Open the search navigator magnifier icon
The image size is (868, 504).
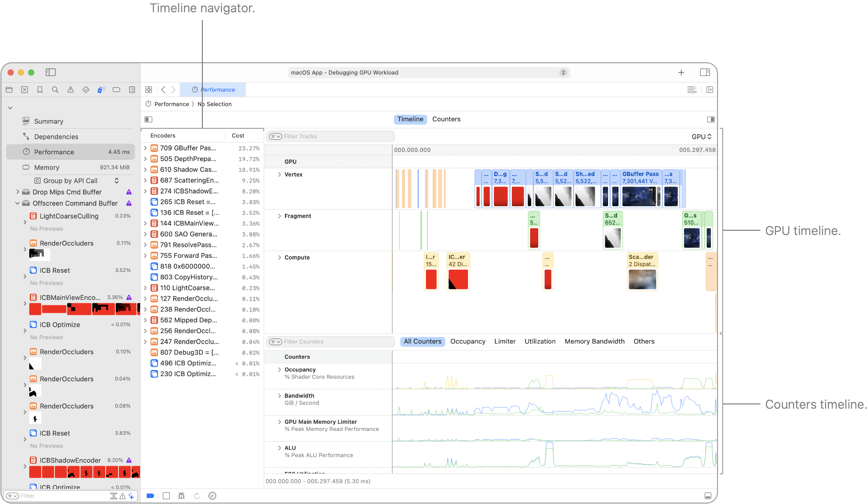55,90
